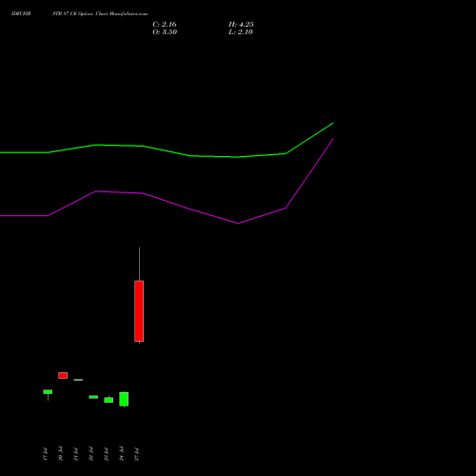Select the green candle with lower wick on 17 Jul

tap(48, 392)
